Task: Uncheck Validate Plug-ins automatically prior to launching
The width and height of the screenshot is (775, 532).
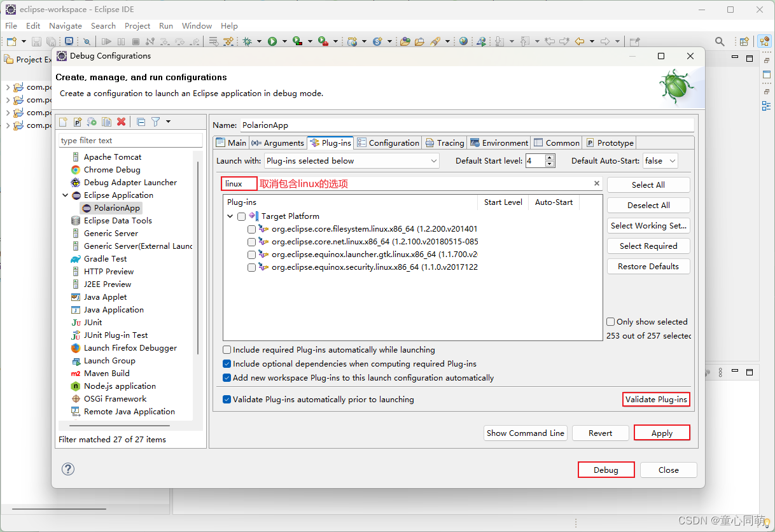Action: coord(227,400)
